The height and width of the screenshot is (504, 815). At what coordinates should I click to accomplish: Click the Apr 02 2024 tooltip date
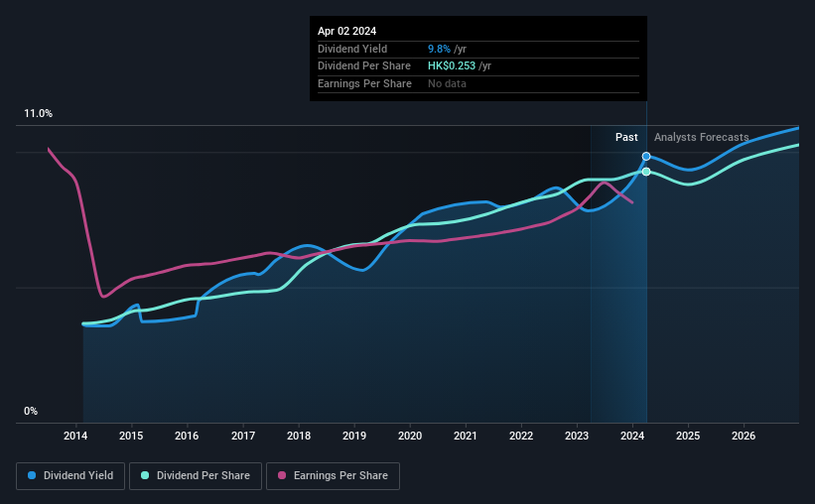point(346,31)
